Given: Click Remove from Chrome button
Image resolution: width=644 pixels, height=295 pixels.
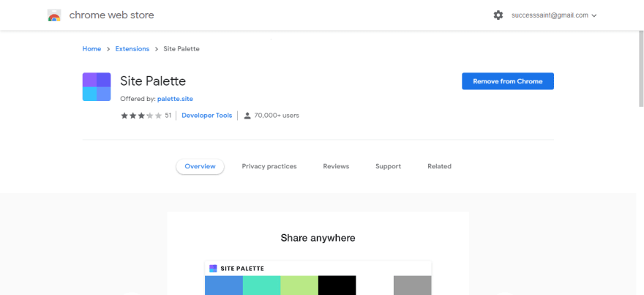Looking at the screenshot, I should tap(508, 81).
